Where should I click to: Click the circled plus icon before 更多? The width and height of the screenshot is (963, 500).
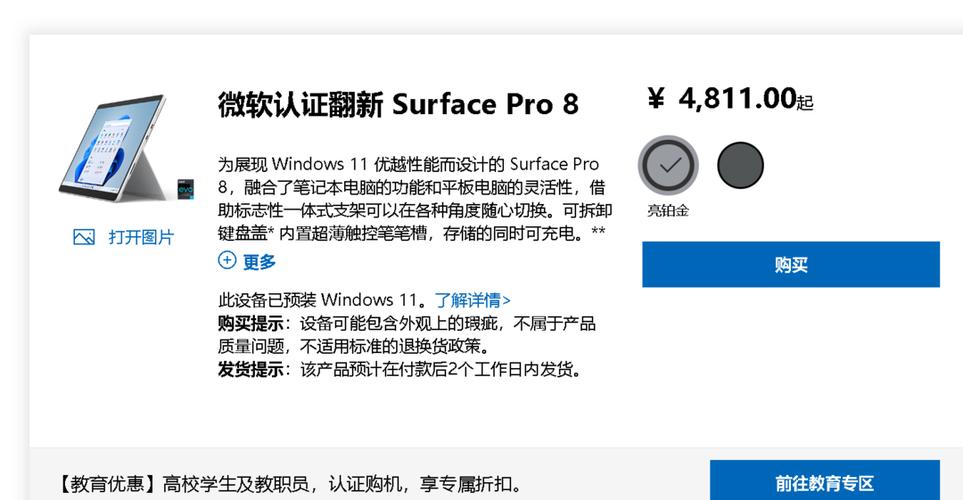(x=227, y=261)
